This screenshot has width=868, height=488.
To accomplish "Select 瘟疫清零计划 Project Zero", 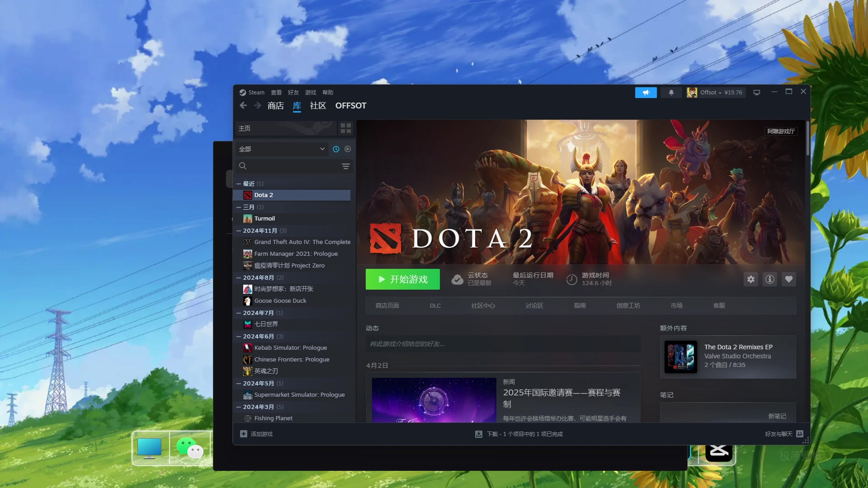I will (292, 266).
